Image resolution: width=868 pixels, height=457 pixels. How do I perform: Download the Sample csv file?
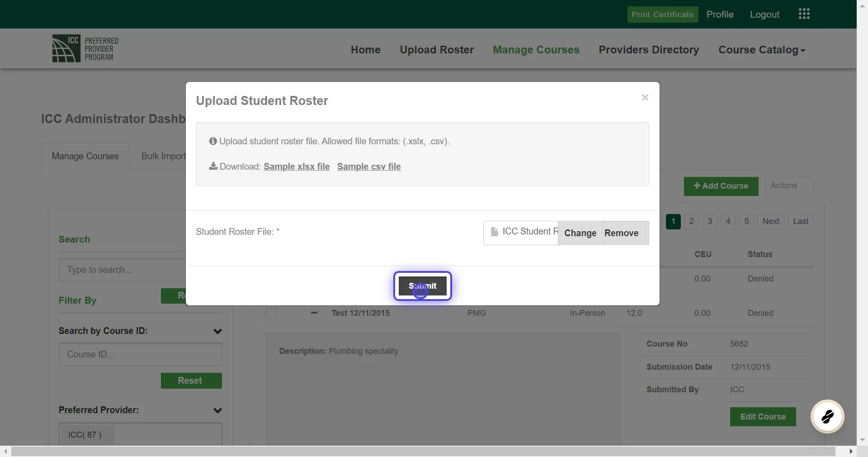[369, 167]
